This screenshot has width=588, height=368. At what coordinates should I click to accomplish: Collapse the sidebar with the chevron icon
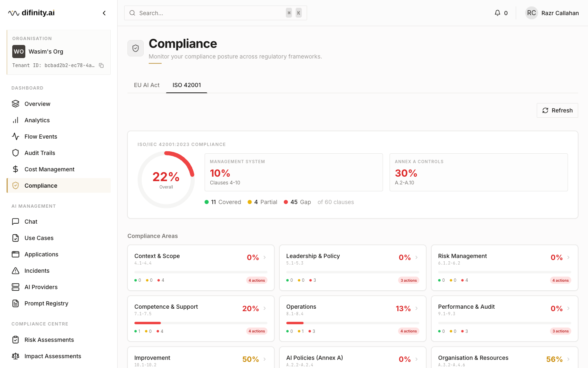[104, 13]
